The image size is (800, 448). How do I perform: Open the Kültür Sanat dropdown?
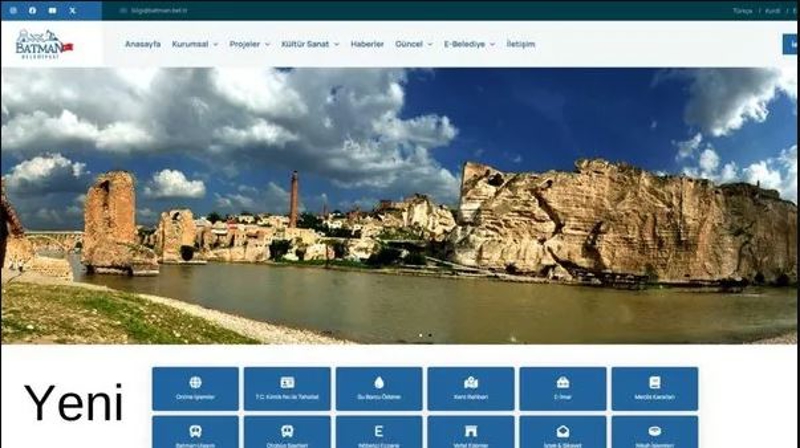pos(310,44)
